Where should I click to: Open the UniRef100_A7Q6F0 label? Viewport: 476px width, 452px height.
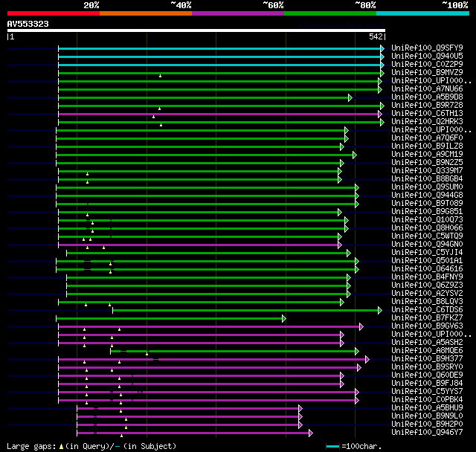tap(427, 138)
